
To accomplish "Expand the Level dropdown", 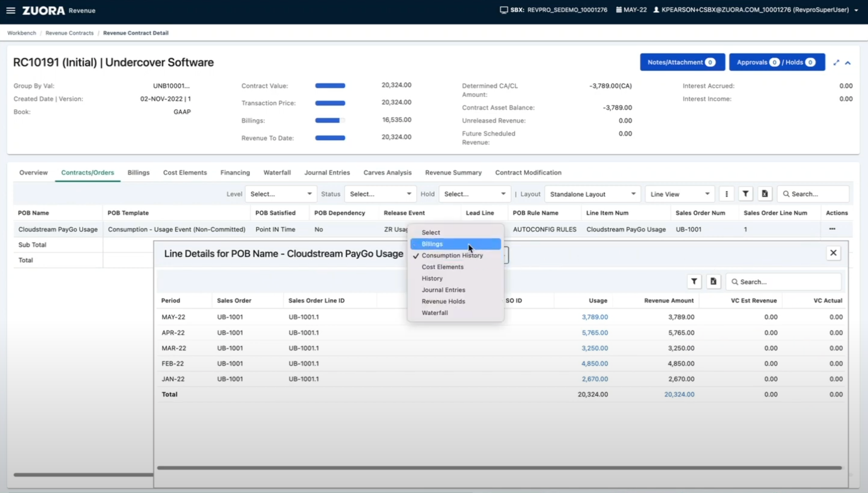I will coord(281,194).
